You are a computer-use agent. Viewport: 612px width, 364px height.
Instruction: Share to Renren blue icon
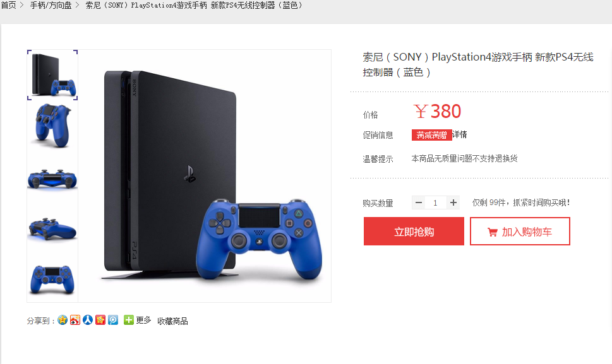88,320
